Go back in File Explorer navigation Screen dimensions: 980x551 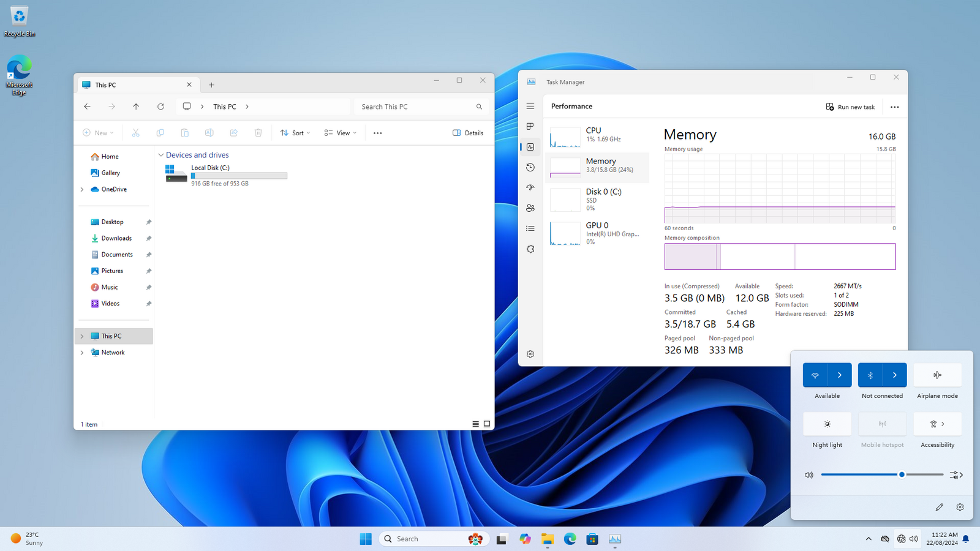(87, 107)
